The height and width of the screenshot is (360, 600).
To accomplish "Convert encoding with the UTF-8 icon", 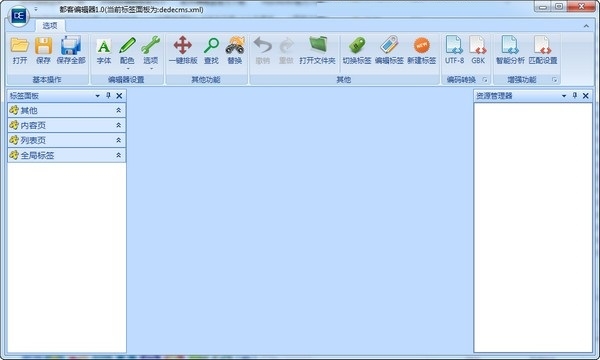I will click(x=454, y=45).
